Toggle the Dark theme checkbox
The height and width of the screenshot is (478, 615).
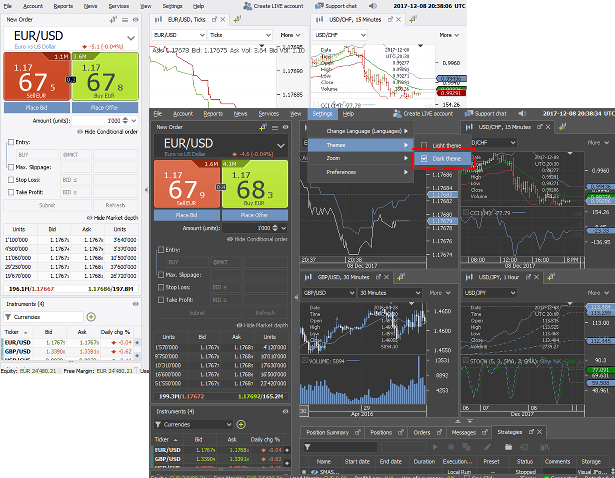423,158
